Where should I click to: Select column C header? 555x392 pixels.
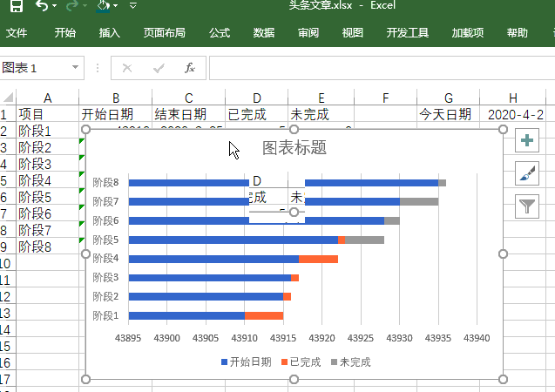point(189,98)
